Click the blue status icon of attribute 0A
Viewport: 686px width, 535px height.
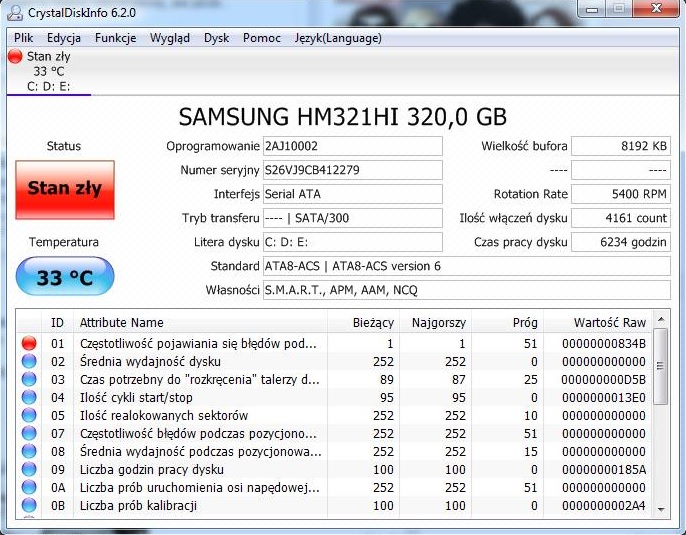pyautogui.click(x=29, y=487)
